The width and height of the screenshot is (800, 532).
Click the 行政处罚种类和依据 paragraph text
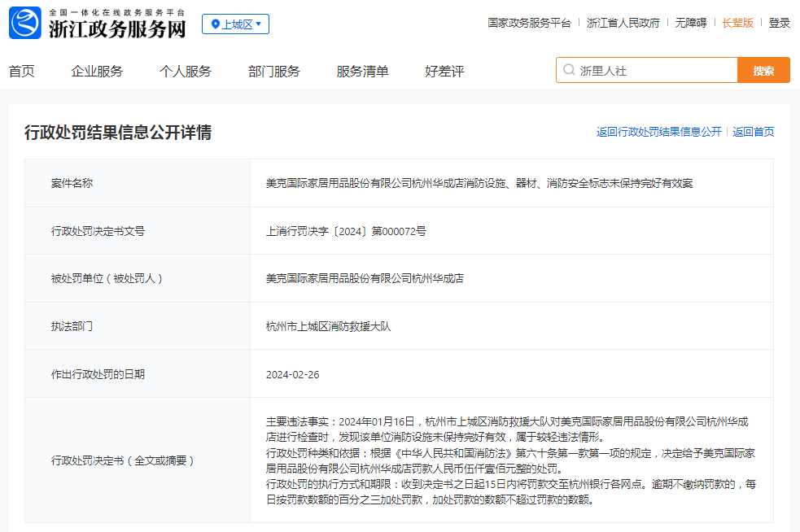pyautogui.click(x=511, y=460)
